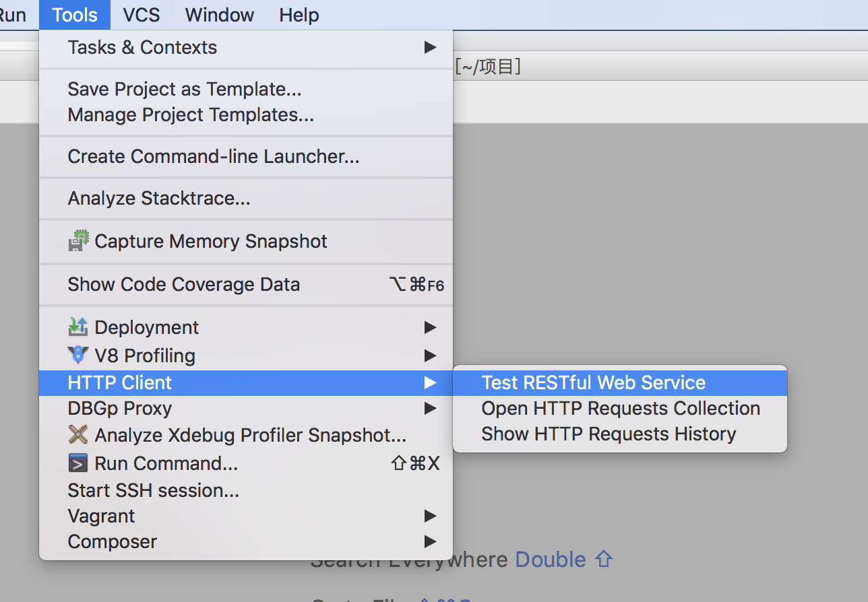This screenshot has height=602, width=868.
Task: Expand the Composer submenu arrow
Action: 430,541
